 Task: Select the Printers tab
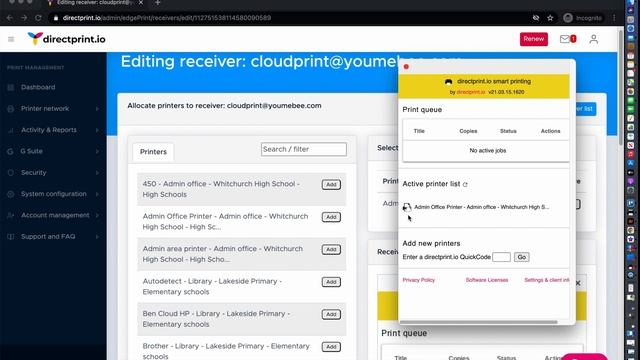point(153,152)
